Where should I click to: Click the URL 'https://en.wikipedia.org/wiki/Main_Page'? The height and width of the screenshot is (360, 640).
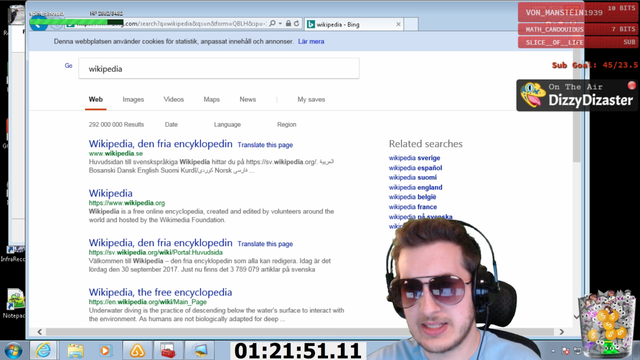coord(148,302)
